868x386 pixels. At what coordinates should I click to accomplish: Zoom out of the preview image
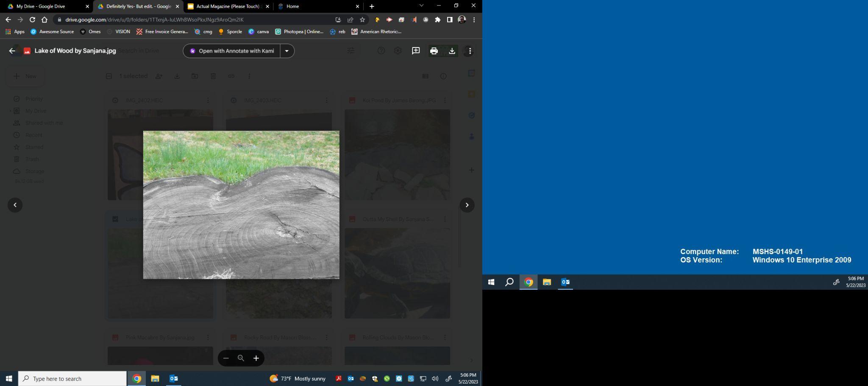coord(226,358)
